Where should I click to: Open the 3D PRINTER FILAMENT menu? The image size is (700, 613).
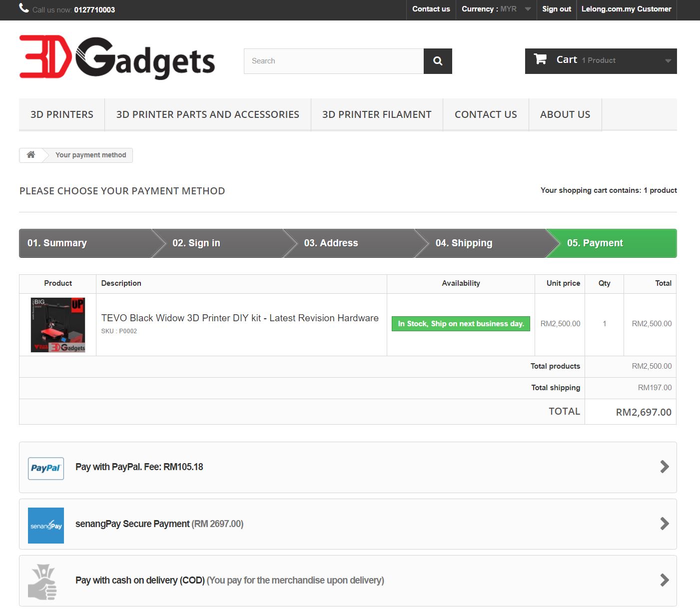point(377,114)
